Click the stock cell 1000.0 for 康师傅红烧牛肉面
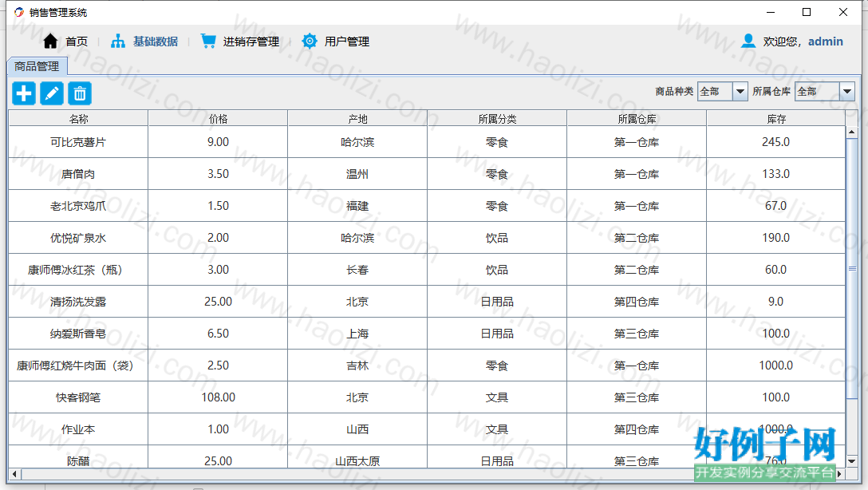This screenshot has width=868, height=490. [775, 366]
